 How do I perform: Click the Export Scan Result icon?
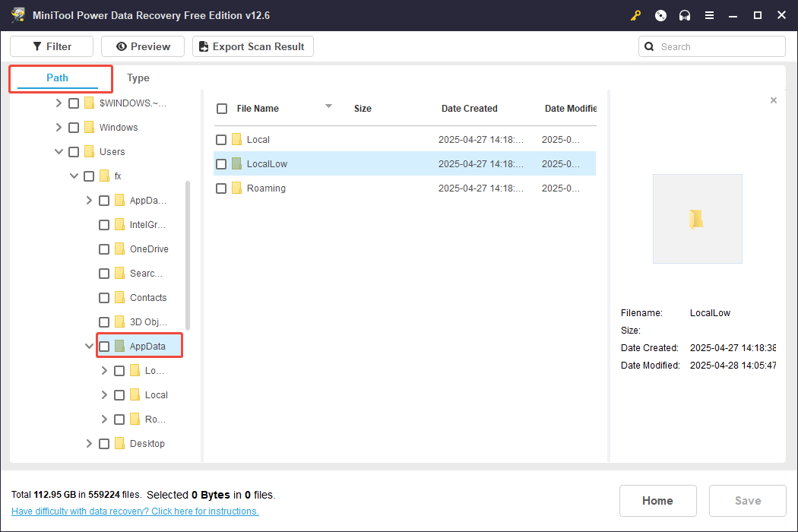click(203, 46)
